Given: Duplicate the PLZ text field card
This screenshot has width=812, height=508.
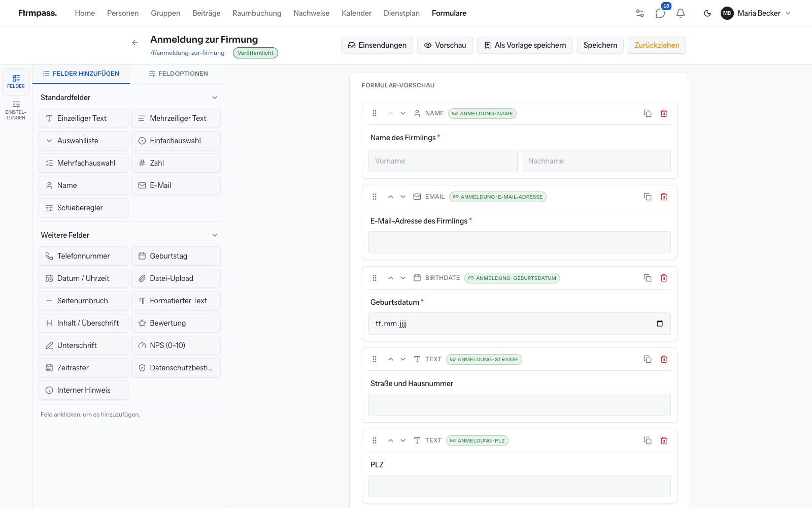Looking at the screenshot, I should pos(648,440).
